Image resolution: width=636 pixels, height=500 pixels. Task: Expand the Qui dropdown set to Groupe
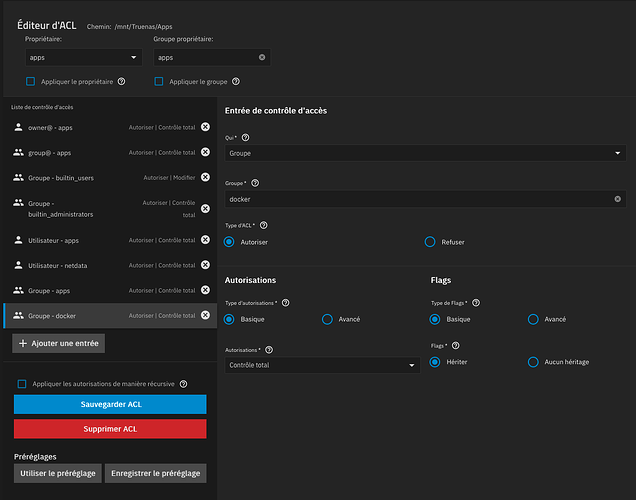click(x=425, y=154)
